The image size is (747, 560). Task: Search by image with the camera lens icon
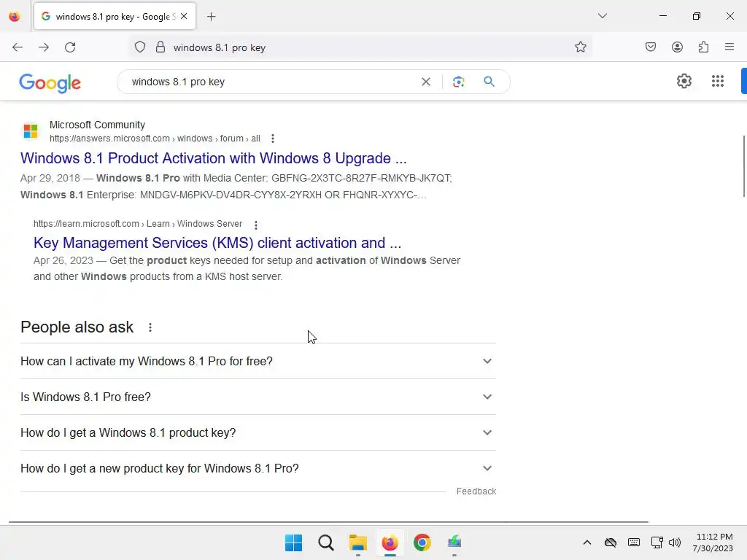pos(458,82)
